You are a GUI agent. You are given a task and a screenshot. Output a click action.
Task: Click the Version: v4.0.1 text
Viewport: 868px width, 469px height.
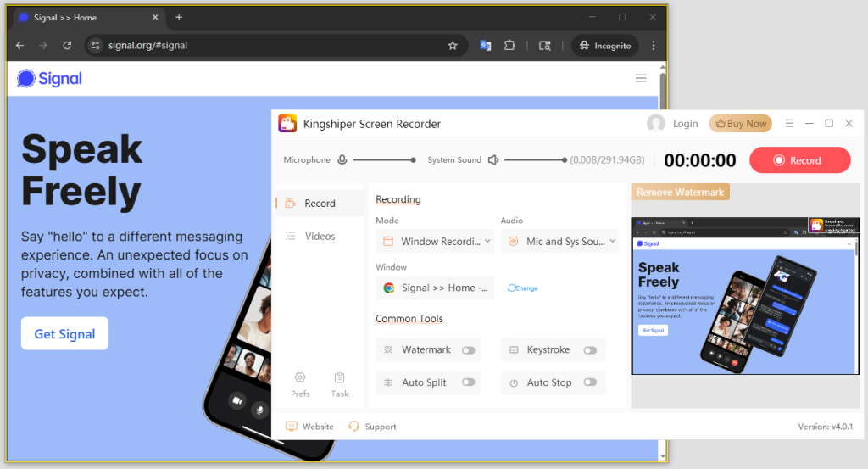826,427
